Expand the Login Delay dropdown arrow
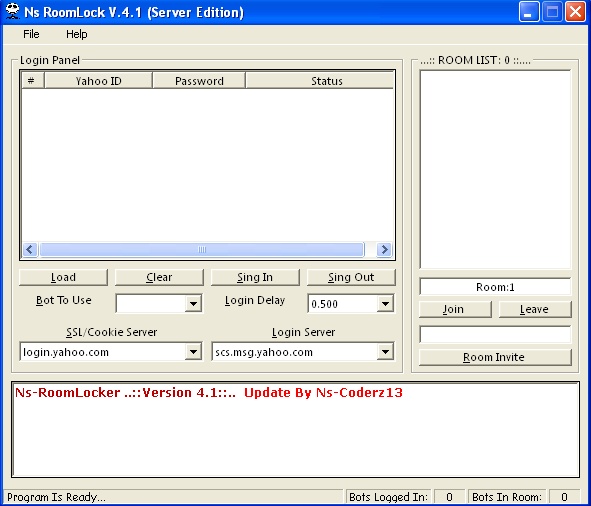The image size is (591, 506). pyautogui.click(x=385, y=304)
